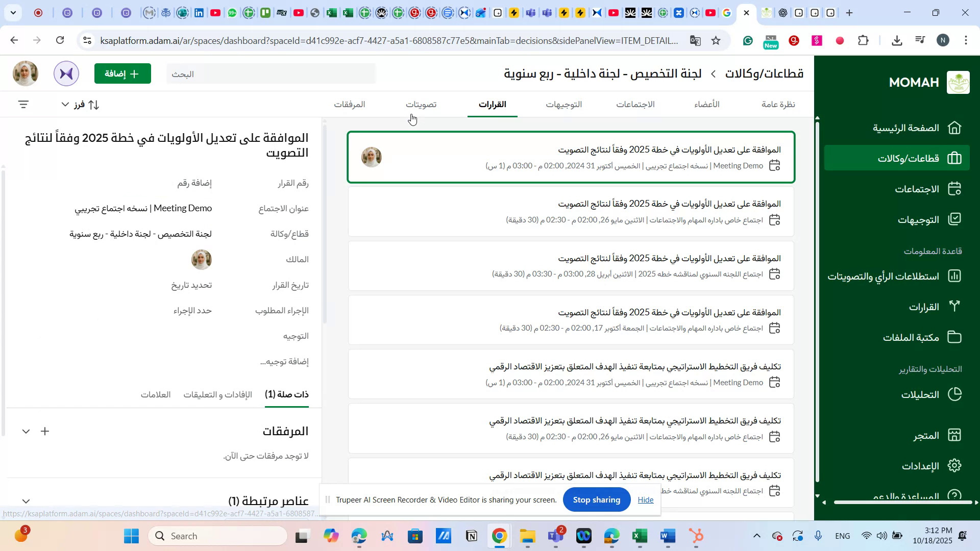Click Stop sharing in the recorder banner

point(596,500)
